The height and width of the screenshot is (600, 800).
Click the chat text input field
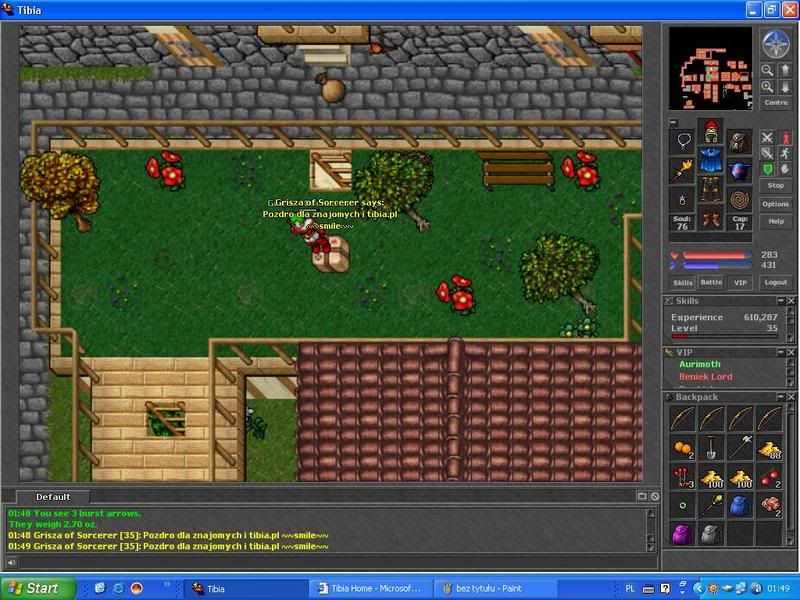(338, 562)
